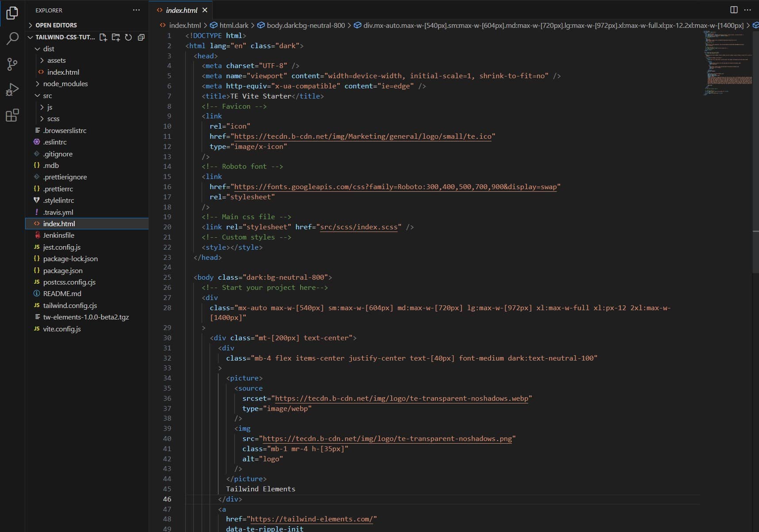Open package.json file
This screenshot has width=759, height=532.
point(87,270)
